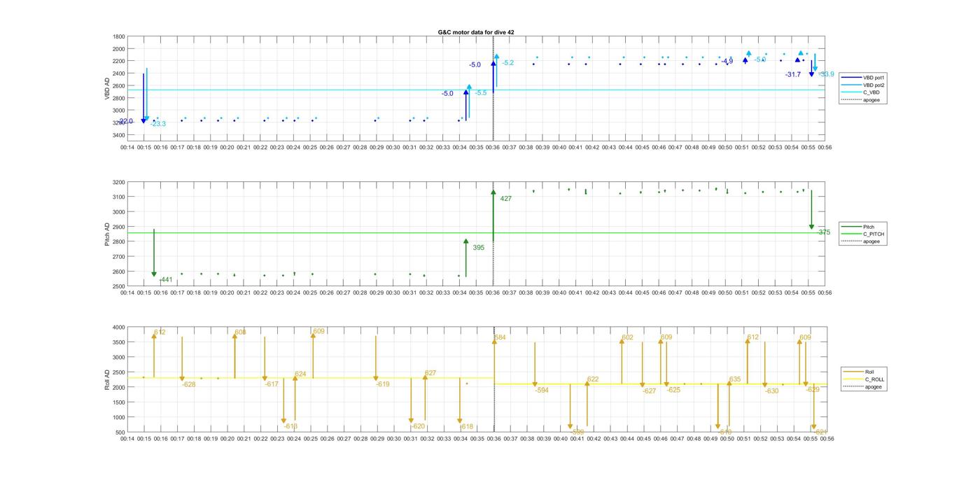Click the 'Pitch AD' y-axis label
The width and height of the screenshot is (980, 485).
pos(107,234)
